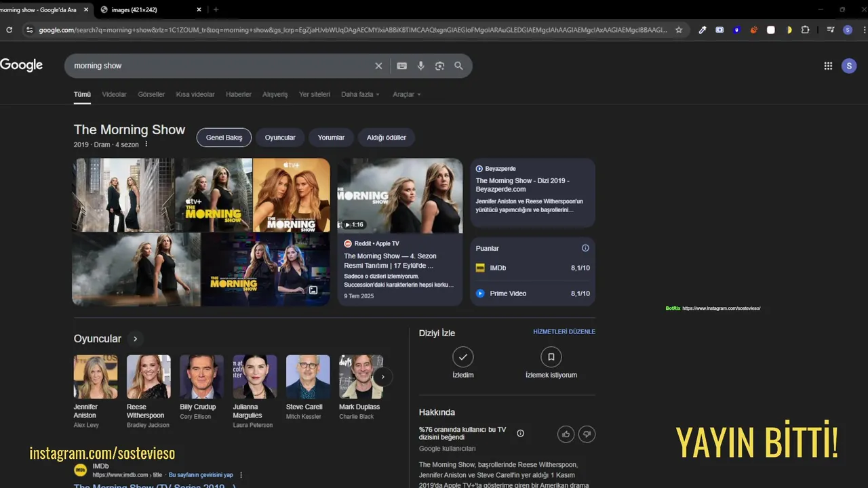Open Kısa videolar tab
The height and width of the screenshot is (488, 868).
[195, 94]
